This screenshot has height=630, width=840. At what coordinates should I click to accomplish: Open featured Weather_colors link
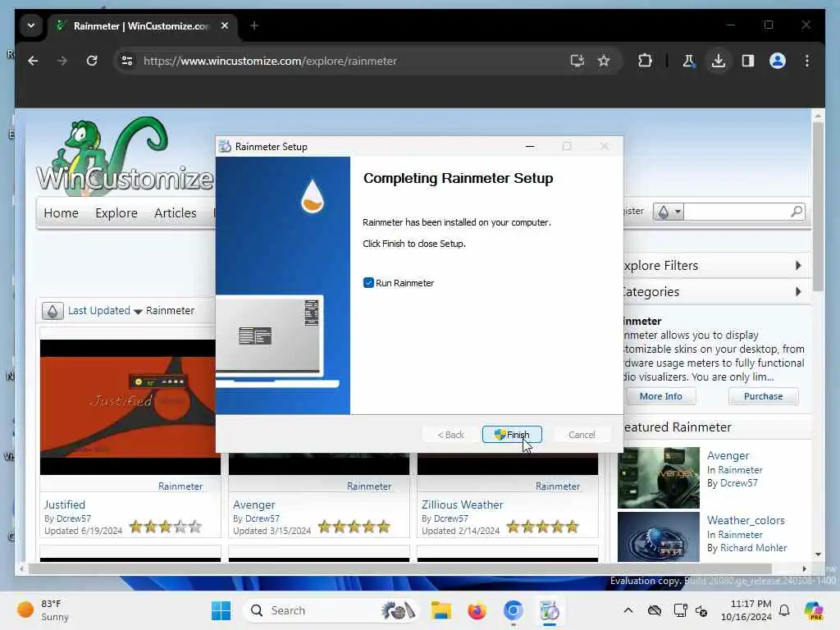click(x=746, y=520)
